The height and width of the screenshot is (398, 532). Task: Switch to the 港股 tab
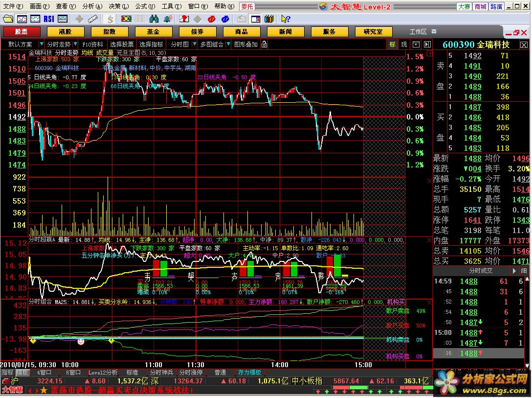[65, 32]
